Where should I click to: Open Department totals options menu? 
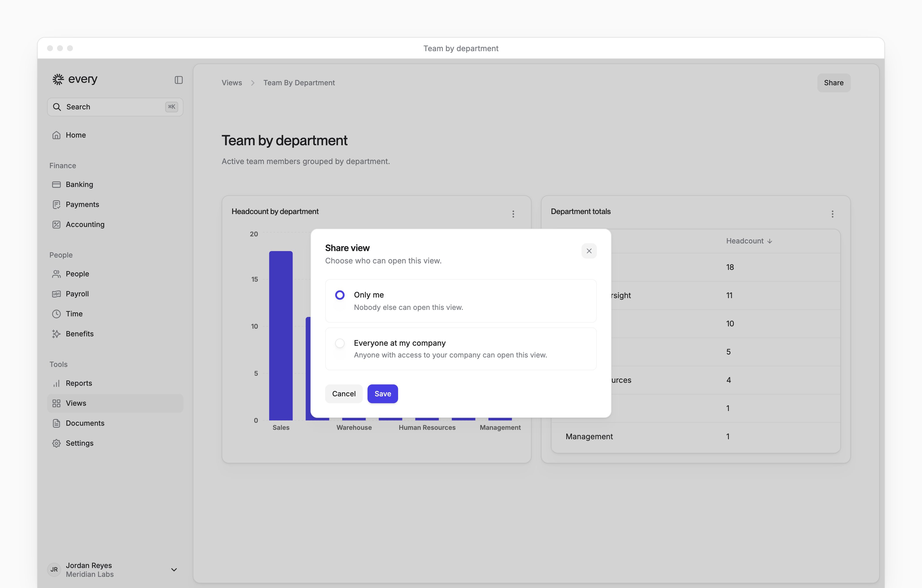pyautogui.click(x=832, y=214)
